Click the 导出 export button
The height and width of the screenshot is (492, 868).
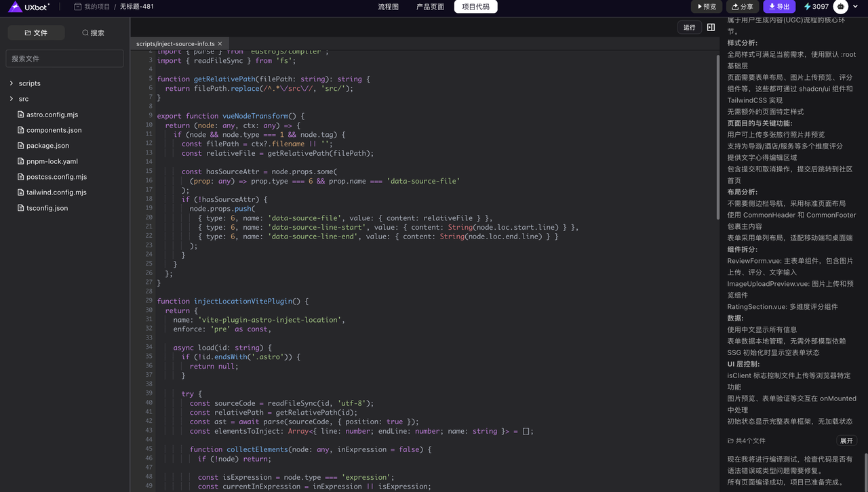[x=779, y=7]
